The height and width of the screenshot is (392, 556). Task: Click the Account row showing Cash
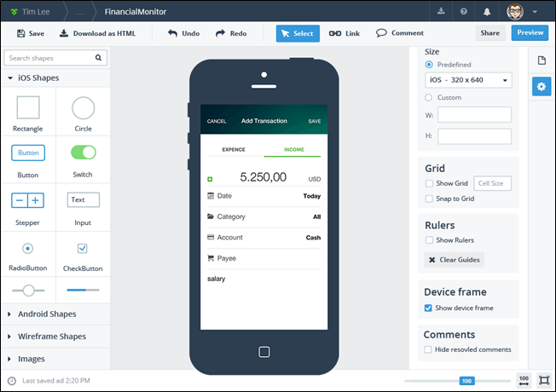click(x=264, y=238)
